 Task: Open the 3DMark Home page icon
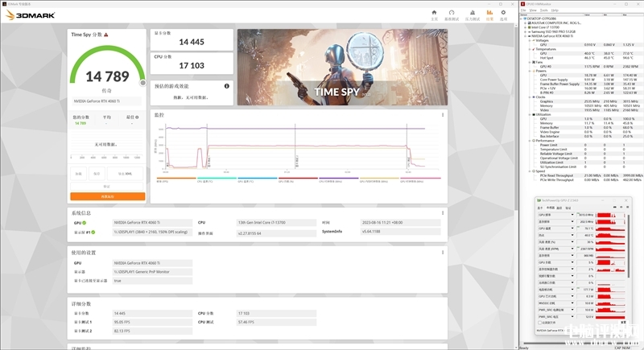[434, 13]
